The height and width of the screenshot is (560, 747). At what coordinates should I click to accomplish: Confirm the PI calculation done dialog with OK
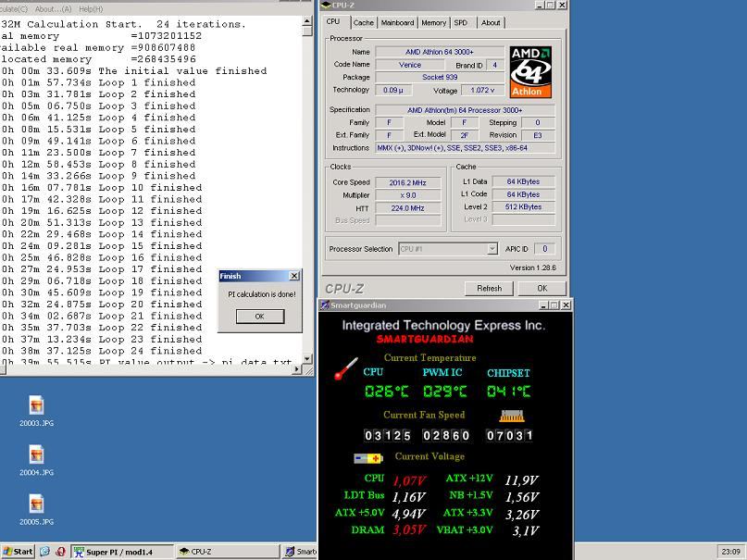(259, 317)
